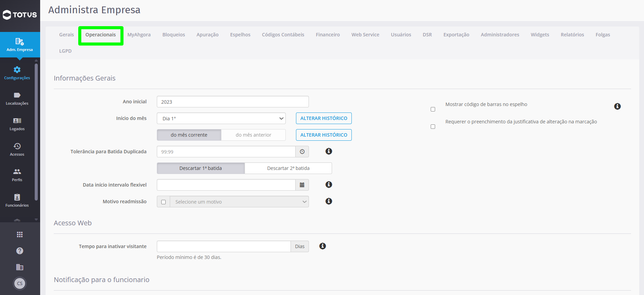The image size is (644, 295).
Task: Click info icon beside Tolerância para Batida Duplicada
Action: [x=329, y=151]
